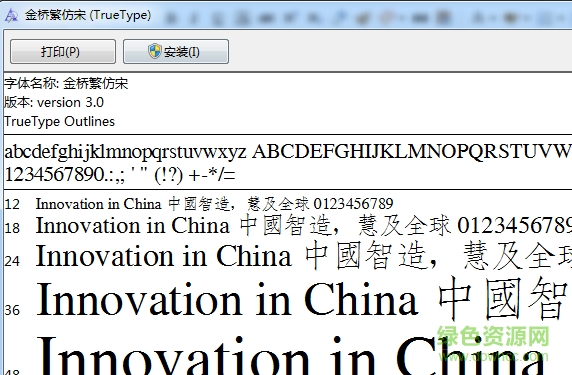The width and height of the screenshot is (572, 375).
Task: Click the size label 18
Action: tap(12, 228)
